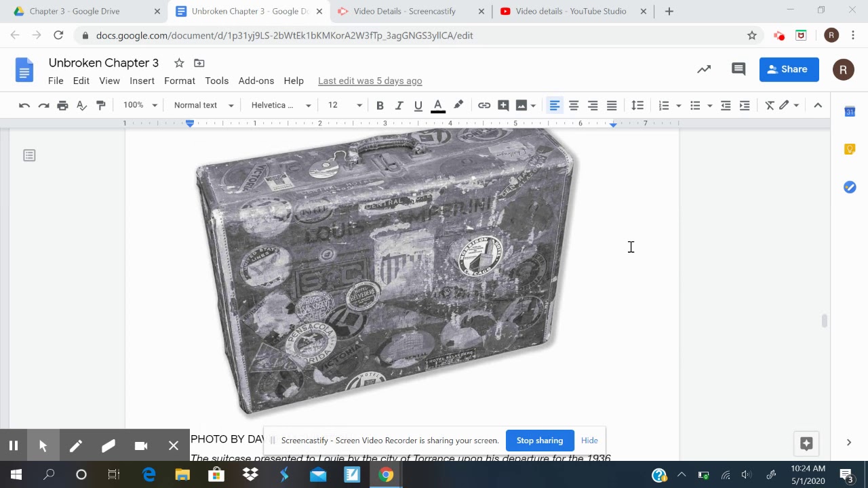The image size is (868, 488).
Task: Open the File menu
Action: (56, 81)
